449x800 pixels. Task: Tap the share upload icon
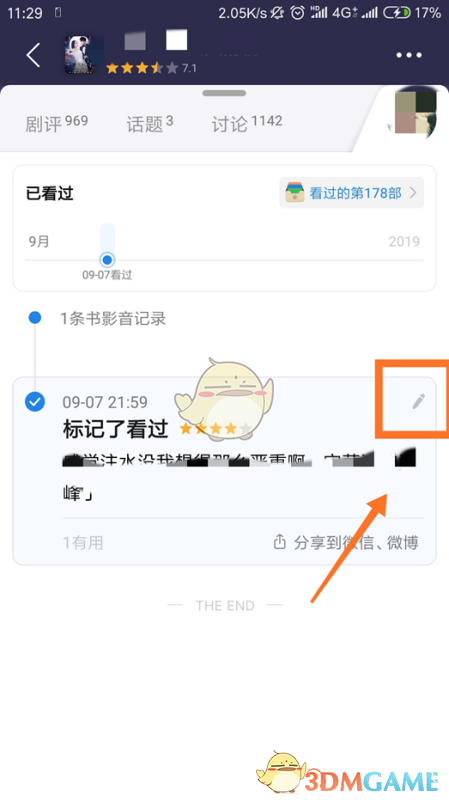[x=280, y=541]
